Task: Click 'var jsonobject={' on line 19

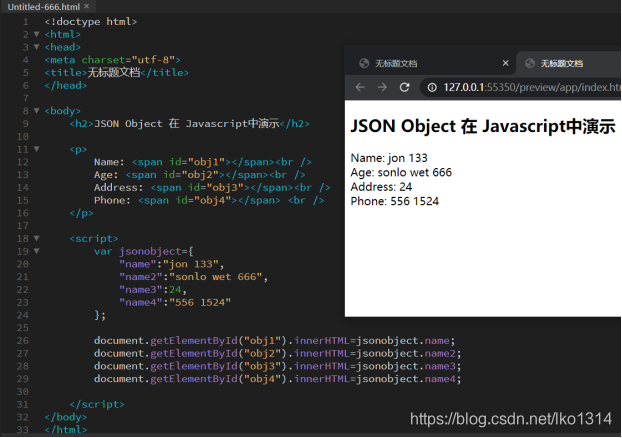Action: tap(144, 251)
